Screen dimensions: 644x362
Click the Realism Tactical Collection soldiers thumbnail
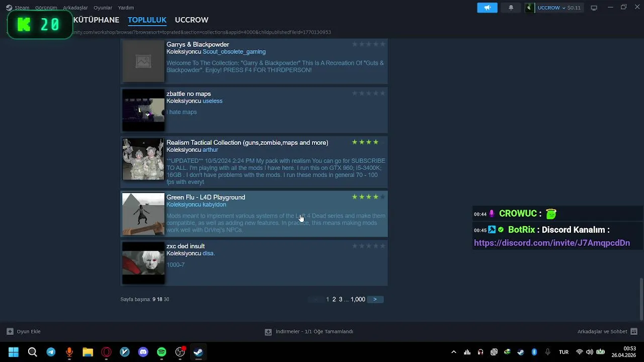pos(143,159)
